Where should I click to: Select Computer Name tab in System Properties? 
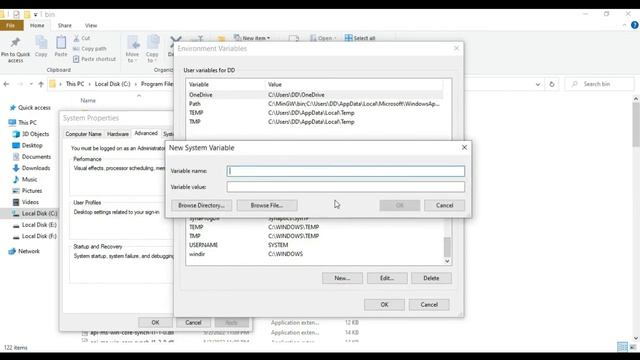click(83, 134)
